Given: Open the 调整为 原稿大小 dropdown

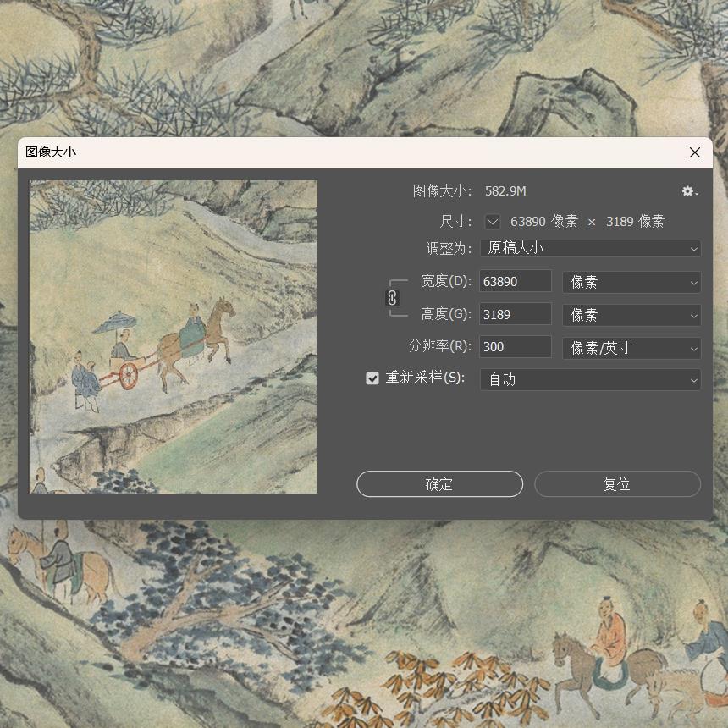Looking at the screenshot, I should coord(590,248).
